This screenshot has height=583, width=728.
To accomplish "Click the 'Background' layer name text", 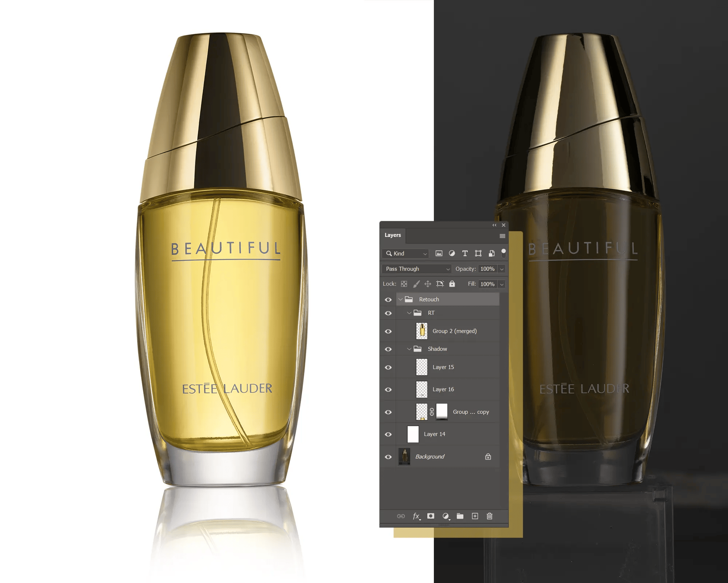I will pos(430,456).
